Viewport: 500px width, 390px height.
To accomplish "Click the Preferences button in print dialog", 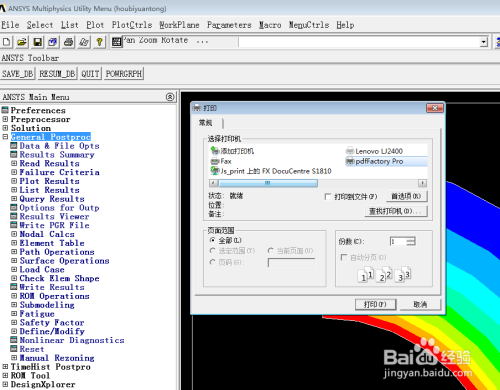I will point(407,196).
